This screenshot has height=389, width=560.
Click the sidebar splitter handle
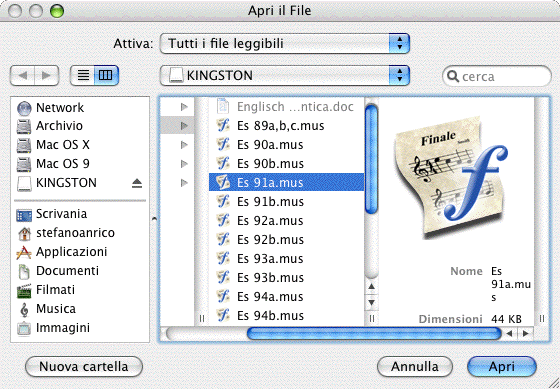[154, 219]
